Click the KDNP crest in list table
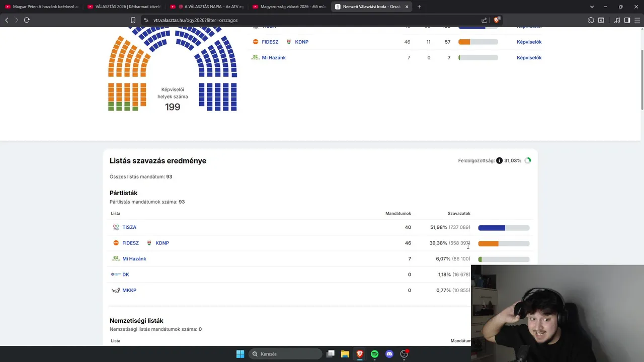 149,243
